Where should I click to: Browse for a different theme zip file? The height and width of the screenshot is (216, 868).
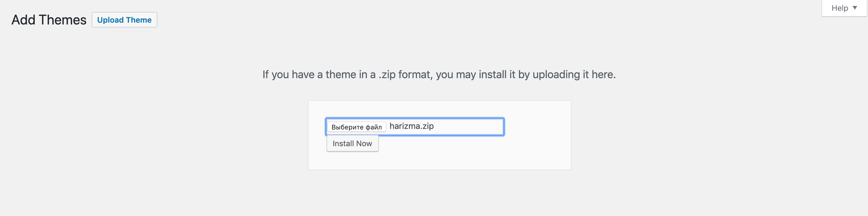[357, 127]
